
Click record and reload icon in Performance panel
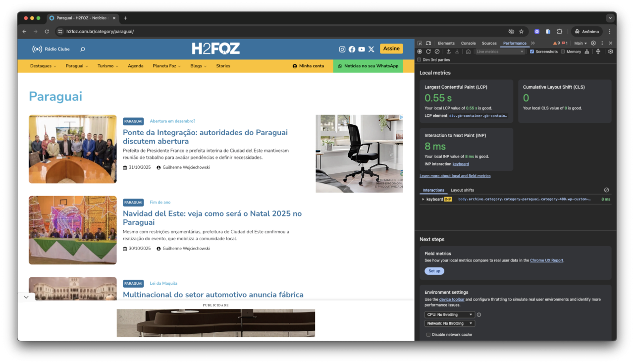428,52
